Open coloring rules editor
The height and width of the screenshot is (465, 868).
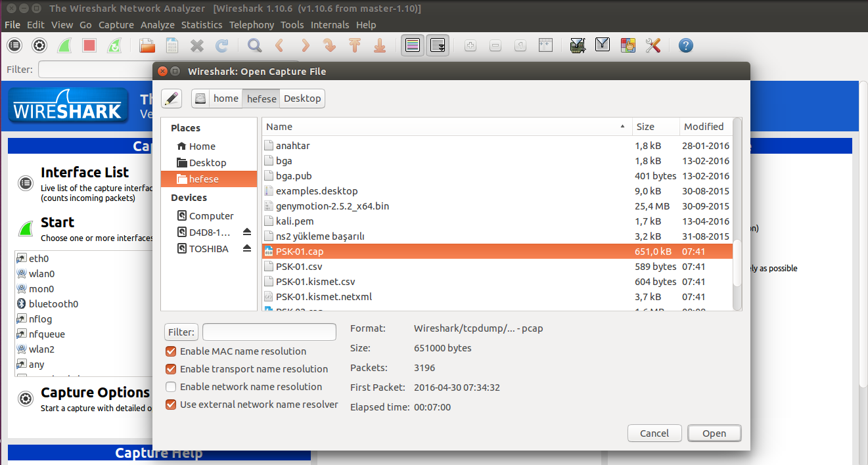click(628, 45)
